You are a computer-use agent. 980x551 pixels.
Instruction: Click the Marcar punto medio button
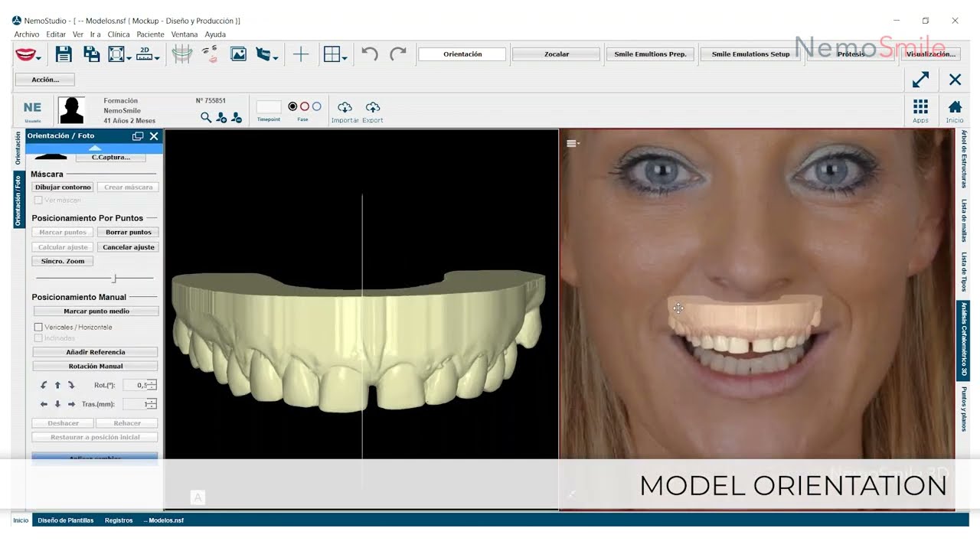(96, 311)
